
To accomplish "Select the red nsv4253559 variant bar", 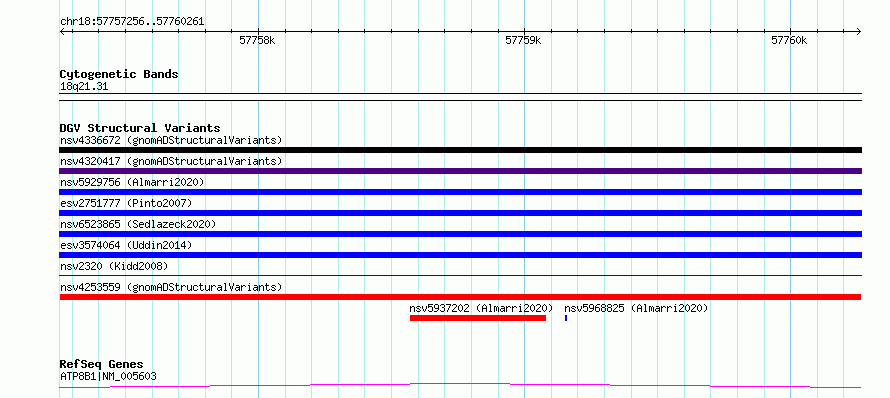I will click(x=460, y=297).
